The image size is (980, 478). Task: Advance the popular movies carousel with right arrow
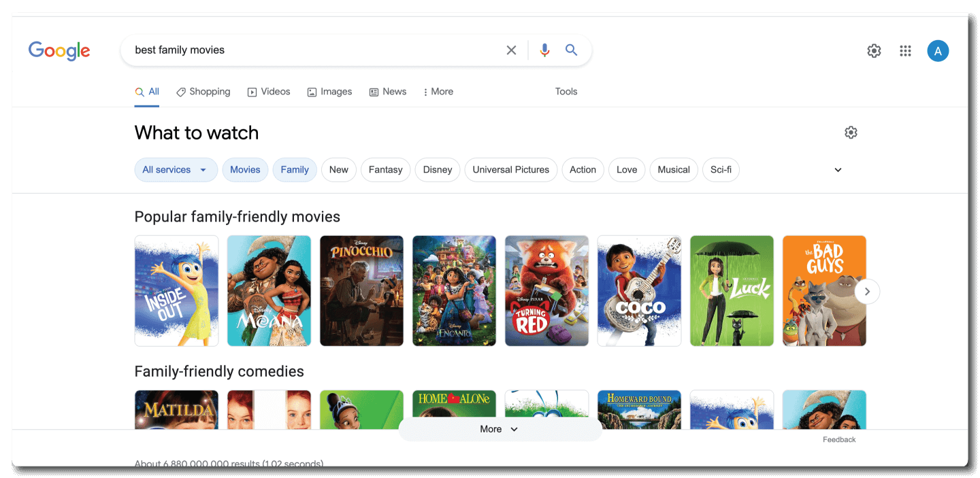[867, 292]
